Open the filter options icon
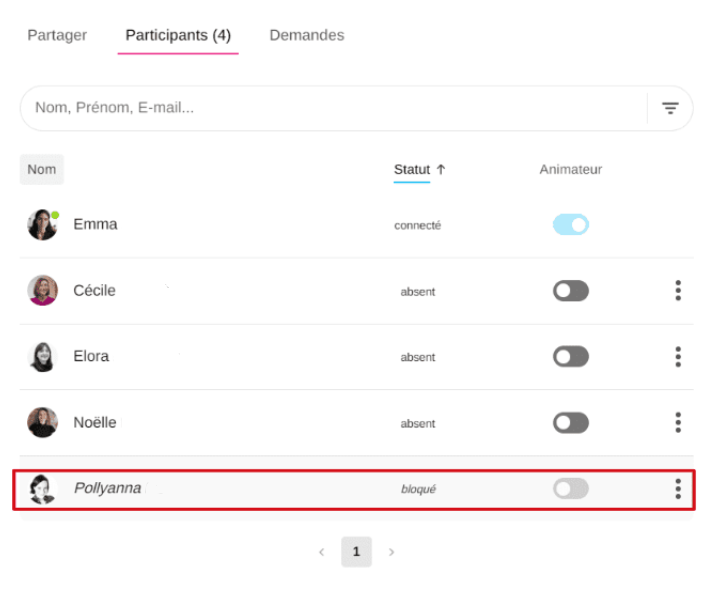Image resolution: width=714 pixels, height=589 pixels. tap(670, 108)
